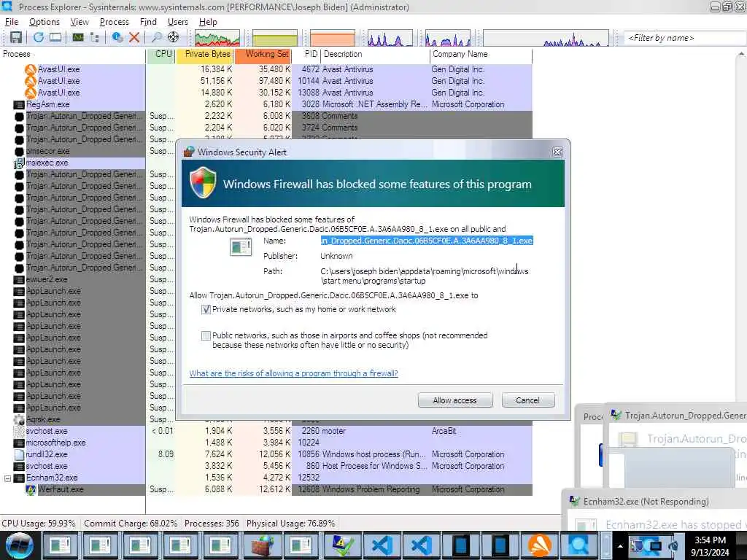Sort by the Private Bytes column header

(x=206, y=54)
